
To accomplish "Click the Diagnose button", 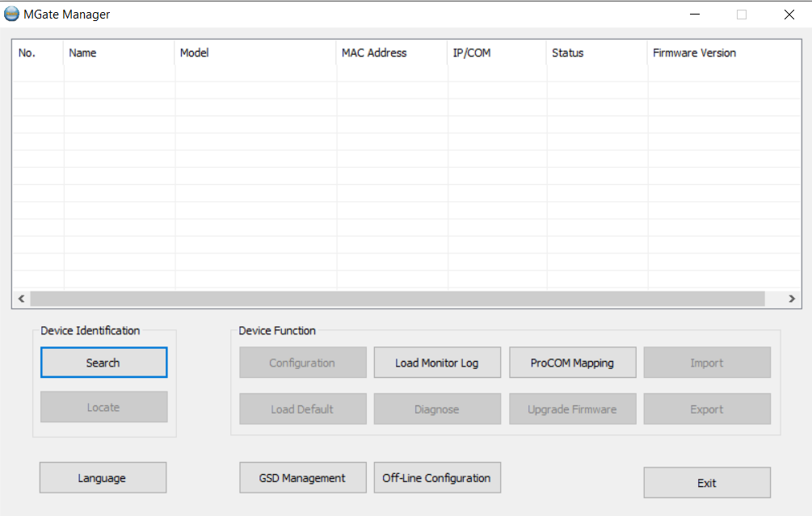I will (x=437, y=409).
